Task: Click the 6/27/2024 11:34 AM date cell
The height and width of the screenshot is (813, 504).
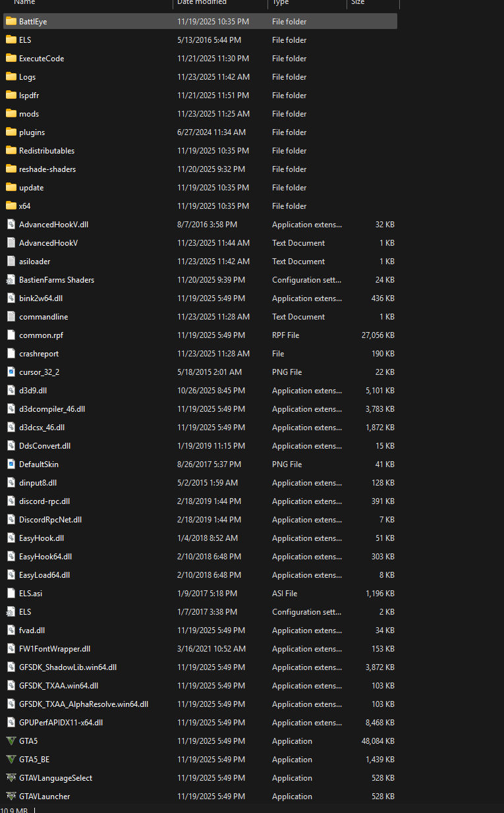Action: tap(211, 132)
